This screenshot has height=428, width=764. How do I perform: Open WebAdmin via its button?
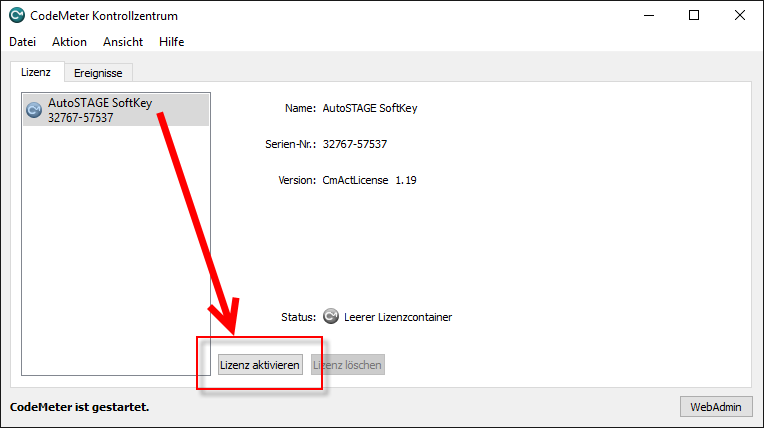tap(715, 407)
